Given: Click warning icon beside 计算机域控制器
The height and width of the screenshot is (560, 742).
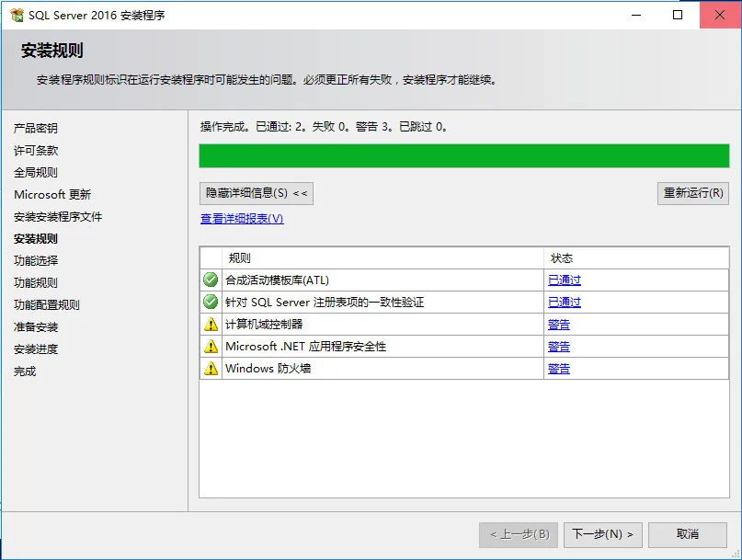Looking at the screenshot, I should click(x=211, y=325).
